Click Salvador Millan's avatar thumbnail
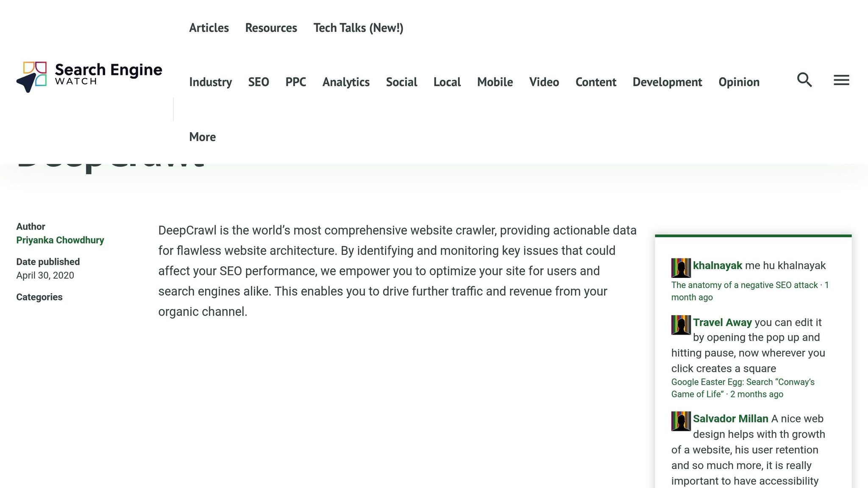 pos(681,421)
